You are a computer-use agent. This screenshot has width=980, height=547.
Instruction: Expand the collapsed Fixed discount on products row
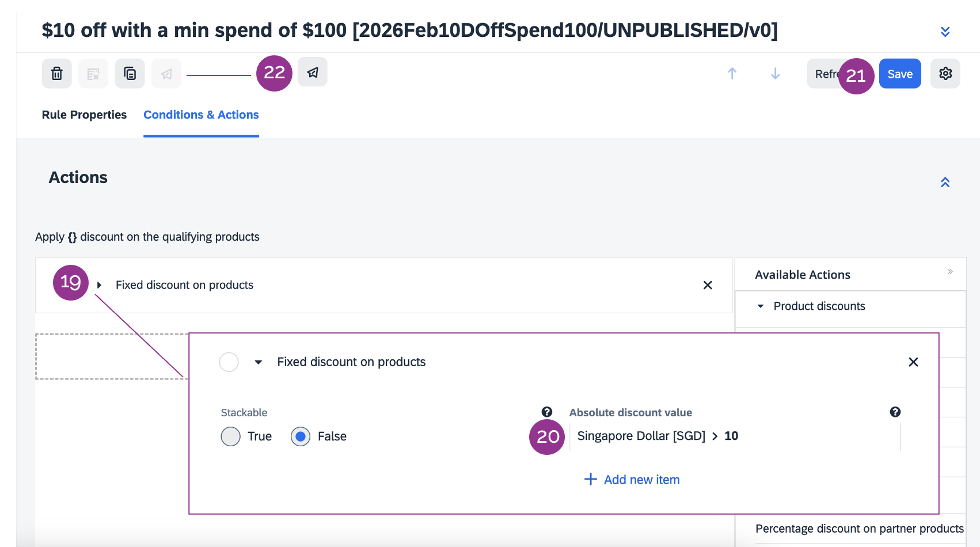tap(100, 285)
